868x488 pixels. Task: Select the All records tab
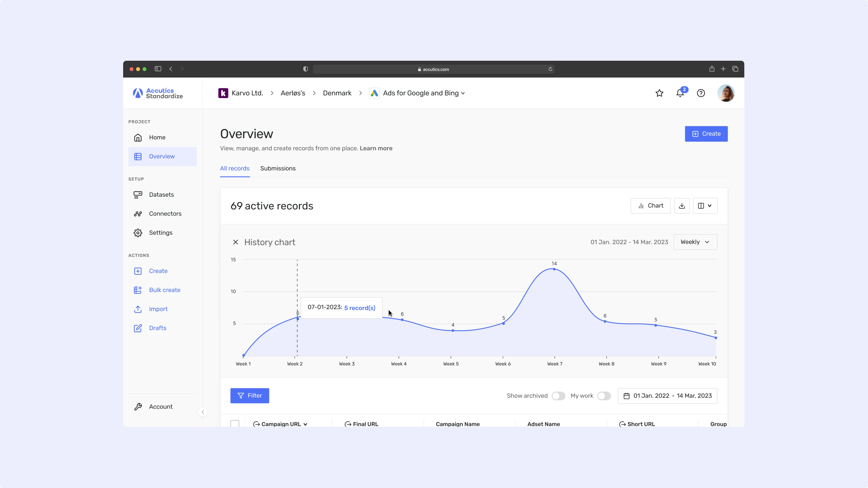(x=235, y=168)
